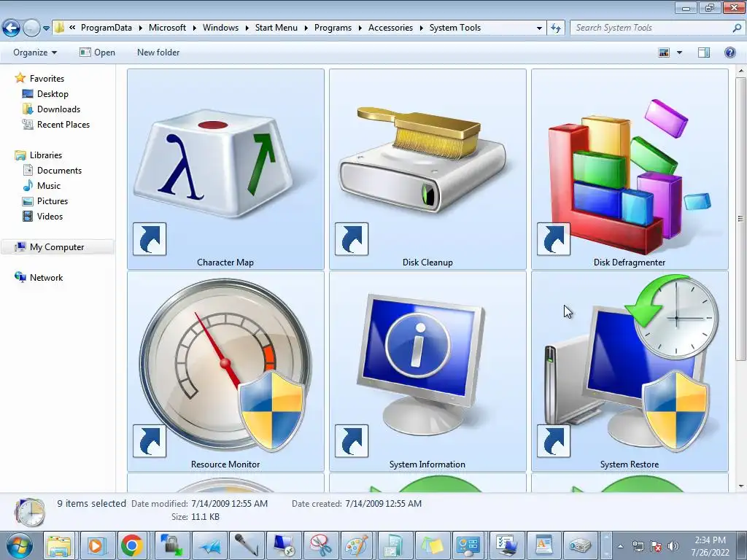Click the refresh button beside address bar
Screen dimensions: 747x560
pyautogui.click(x=555, y=28)
